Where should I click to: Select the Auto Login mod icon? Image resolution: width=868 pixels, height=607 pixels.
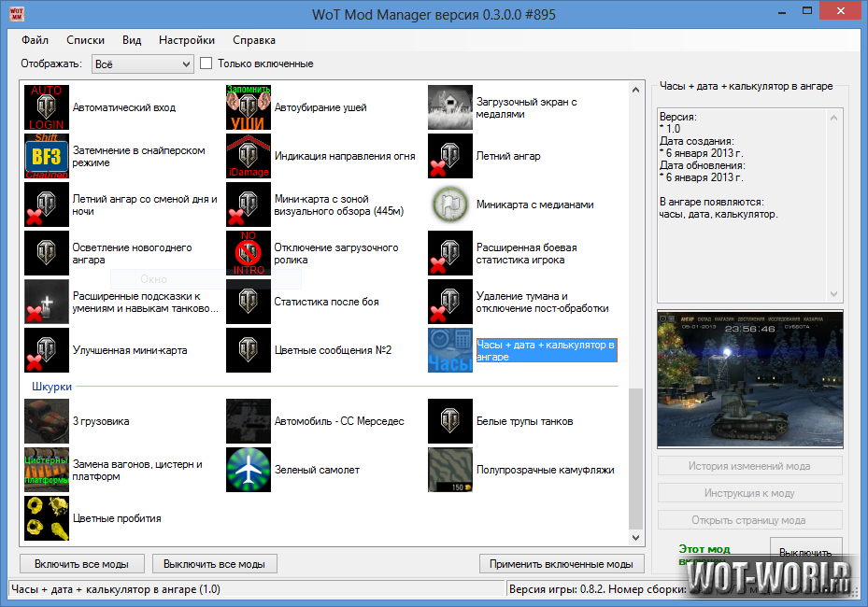[47, 107]
